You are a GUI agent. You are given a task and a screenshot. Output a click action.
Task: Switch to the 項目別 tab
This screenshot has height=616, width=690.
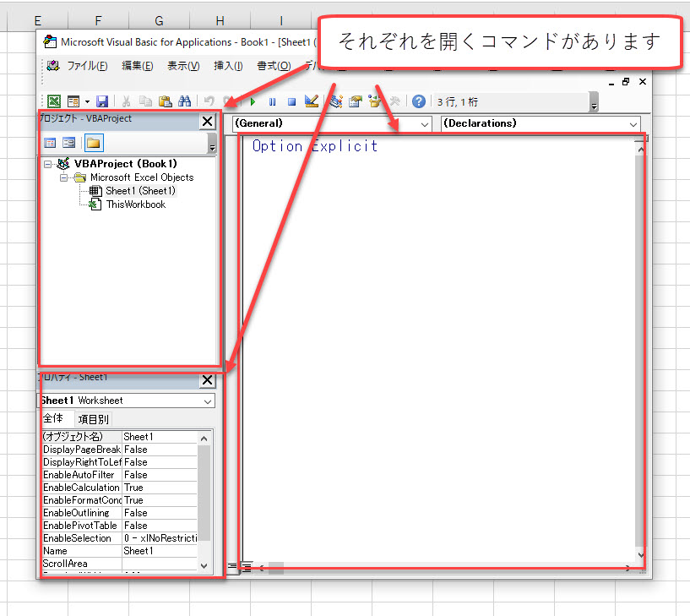(93, 419)
